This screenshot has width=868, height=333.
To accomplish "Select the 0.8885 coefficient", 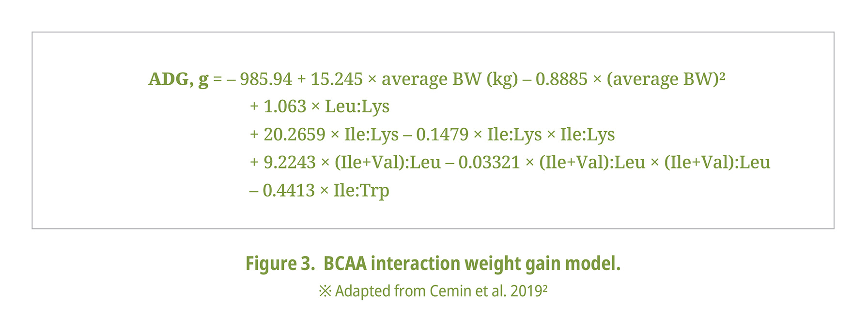I will click(561, 79).
